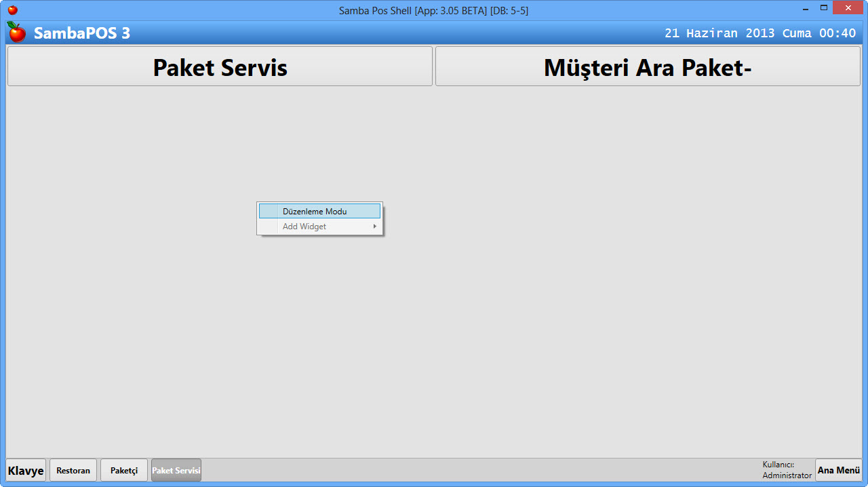This screenshot has height=487, width=868.
Task: Select the Paketçi tab
Action: 123,469
